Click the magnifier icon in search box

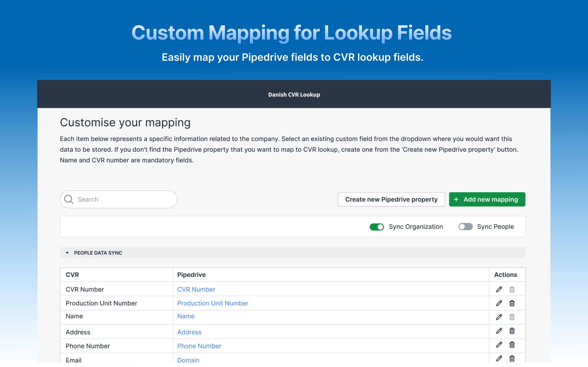click(69, 199)
